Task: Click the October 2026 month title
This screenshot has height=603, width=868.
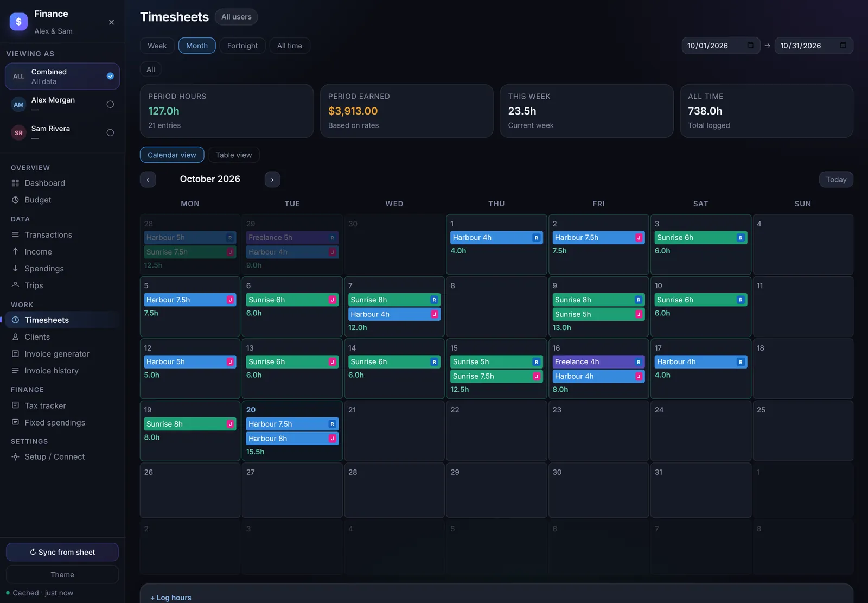Action: [x=210, y=179]
